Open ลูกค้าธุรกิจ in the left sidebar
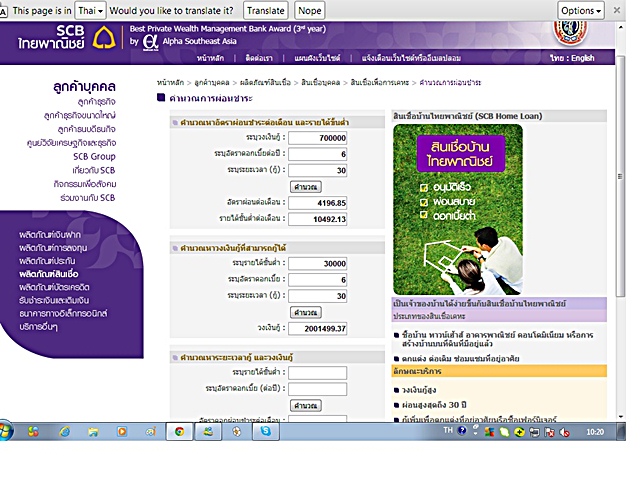Screen dimensions: 640x480 [x=97, y=101]
